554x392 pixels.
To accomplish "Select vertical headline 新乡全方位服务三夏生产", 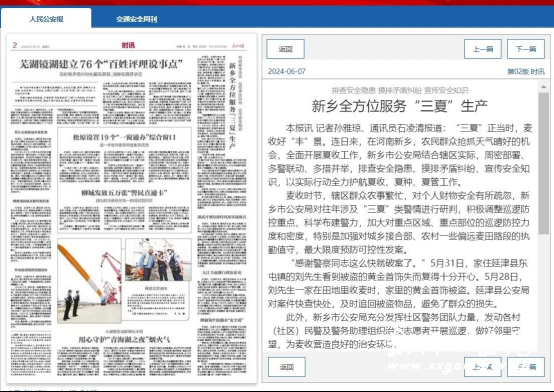I will (x=232, y=106).
